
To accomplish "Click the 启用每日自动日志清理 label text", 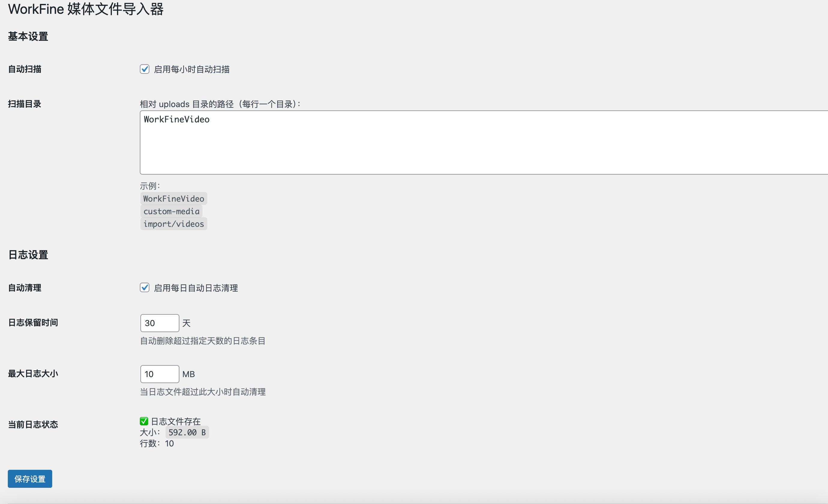I will 196,288.
